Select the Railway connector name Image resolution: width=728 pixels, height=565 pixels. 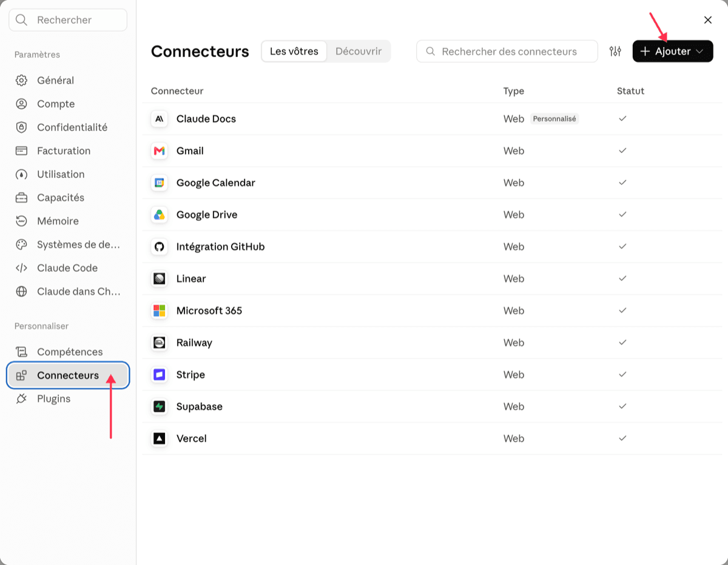[x=194, y=343]
